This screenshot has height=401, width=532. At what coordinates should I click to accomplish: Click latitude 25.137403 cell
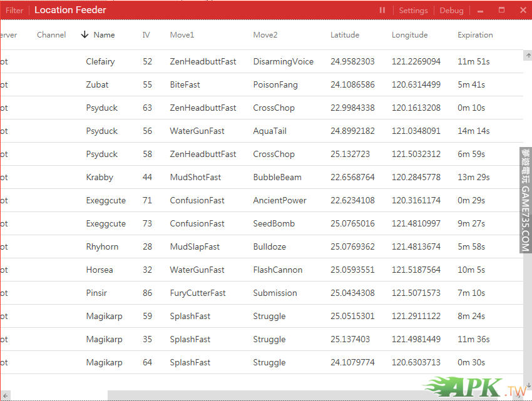[350, 339]
